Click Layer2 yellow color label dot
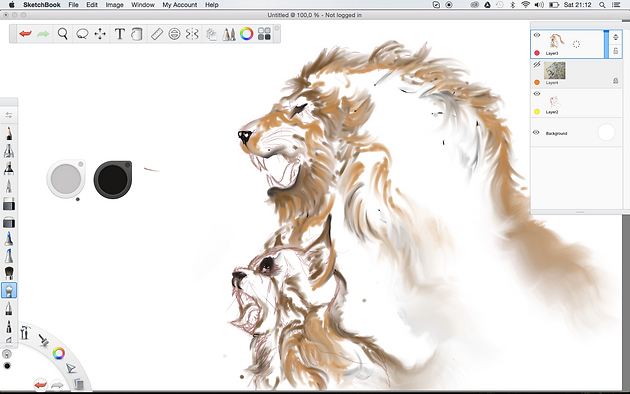630x394 pixels. point(537,112)
